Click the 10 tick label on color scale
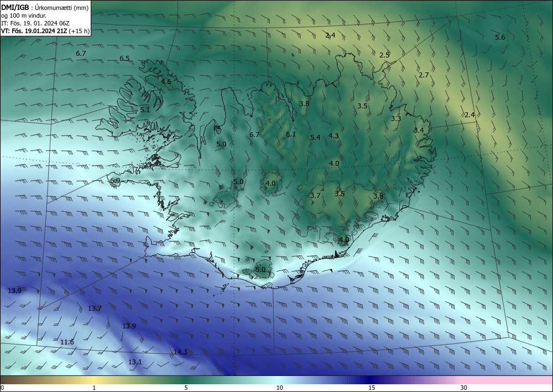Viewport: 553px width, 392px height. coord(279,388)
